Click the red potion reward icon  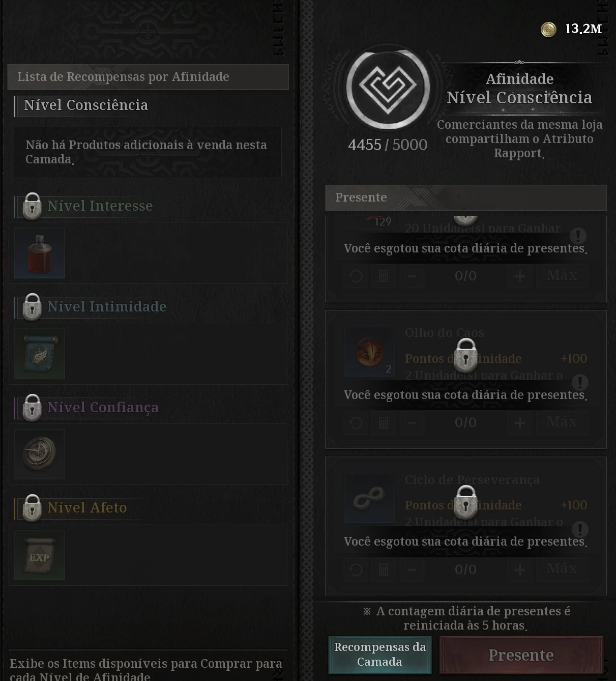click(40, 253)
